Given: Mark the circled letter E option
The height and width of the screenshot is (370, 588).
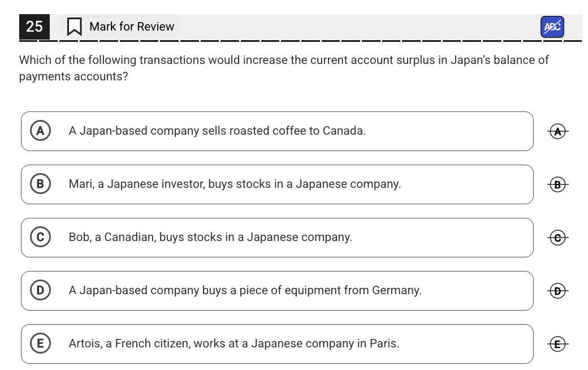Looking at the screenshot, I should pyautogui.click(x=40, y=343).
